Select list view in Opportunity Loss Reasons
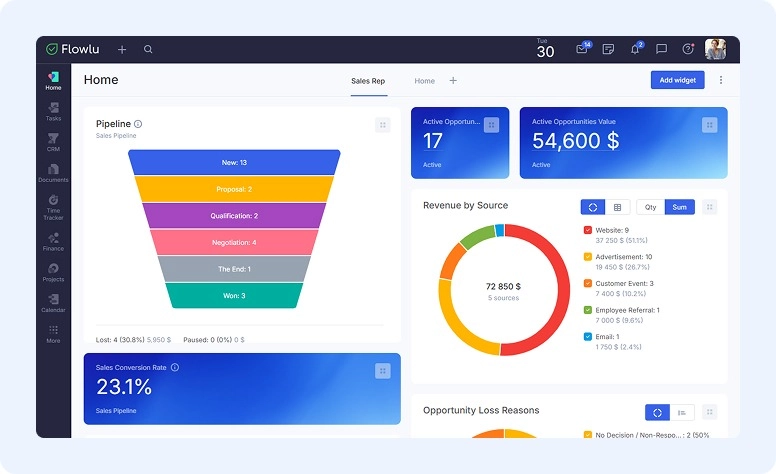This screenshot has width=776, height=474. point(682,413)
